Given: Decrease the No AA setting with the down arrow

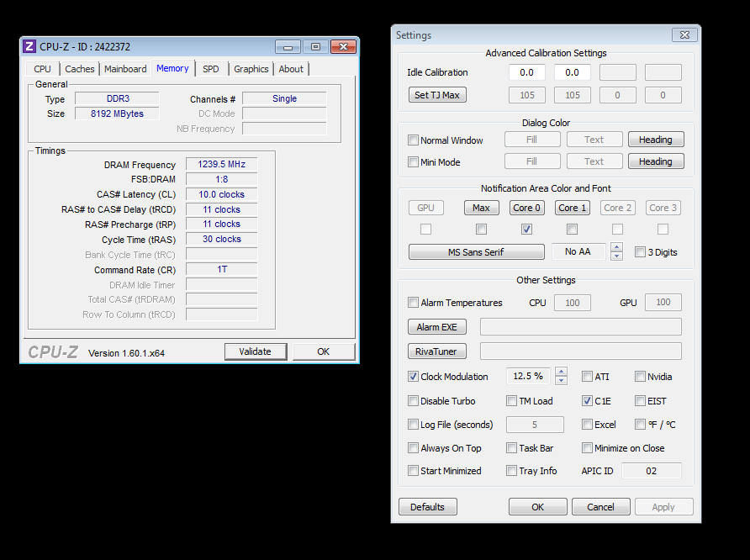Looking at the screenshot, I should tap(617, 256).
